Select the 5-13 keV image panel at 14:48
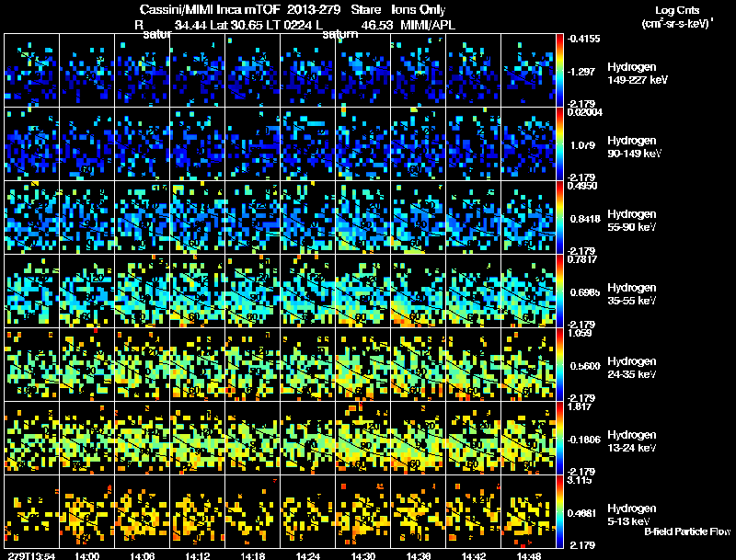The width and height of the screenshot is (736, 560). click(x=528, y=512)
